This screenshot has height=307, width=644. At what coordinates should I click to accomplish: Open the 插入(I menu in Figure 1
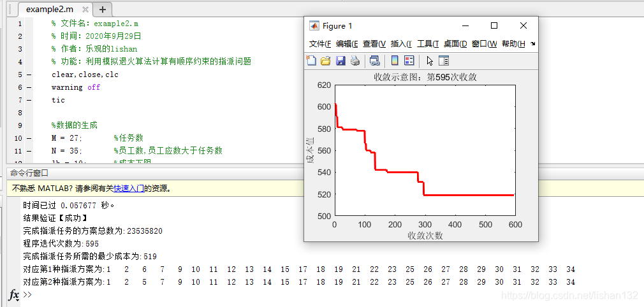(401, 44)
